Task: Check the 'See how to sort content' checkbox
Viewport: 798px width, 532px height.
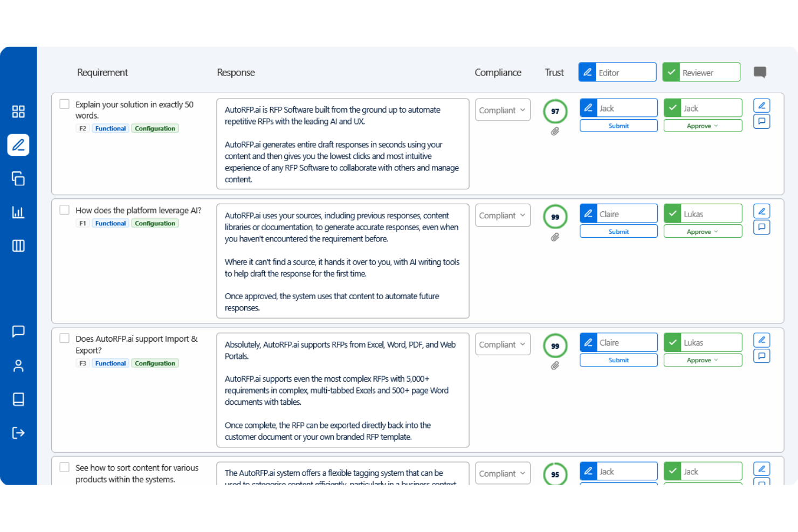Action: click(x=65, y=467)
